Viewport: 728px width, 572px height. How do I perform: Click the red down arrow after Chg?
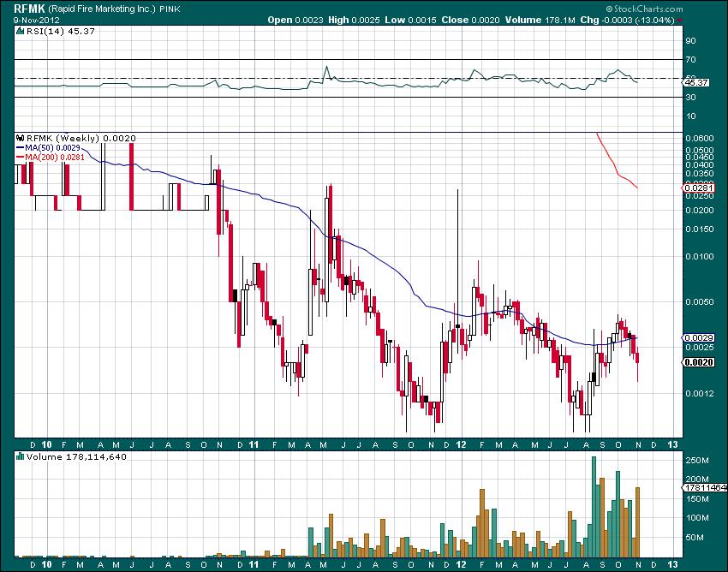[680, 21]
